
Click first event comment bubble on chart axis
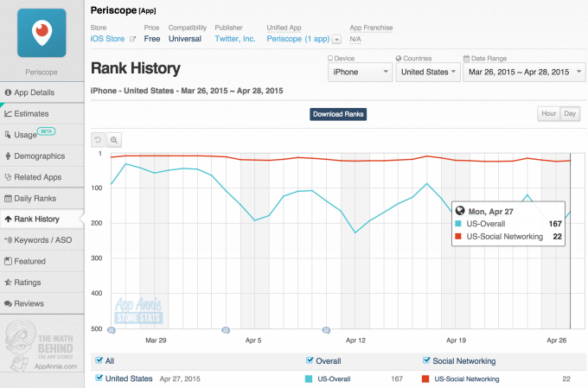112,330
